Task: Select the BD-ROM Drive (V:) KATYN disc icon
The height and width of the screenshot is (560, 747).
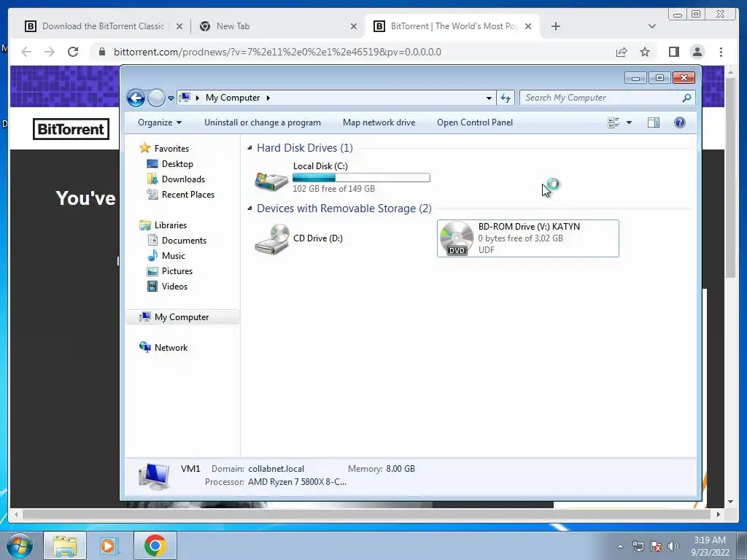Action: coord(457,238)
